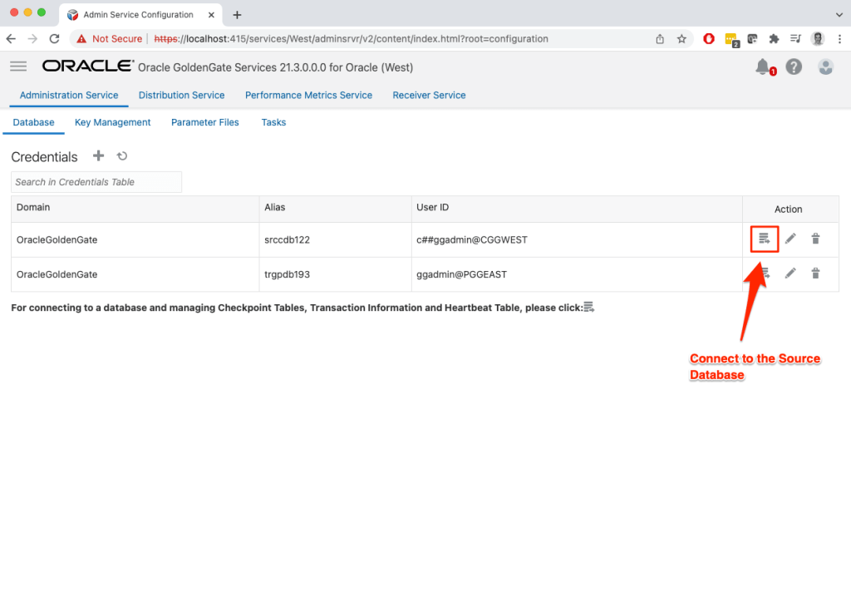Click the Search in Credentials Table field
This screenshot has width=851, height=616.
(x=96, y=182)
